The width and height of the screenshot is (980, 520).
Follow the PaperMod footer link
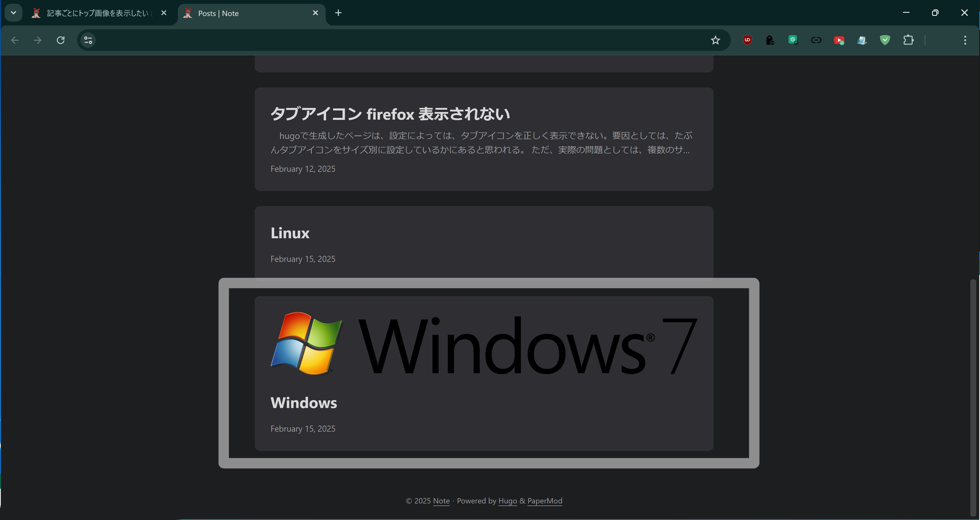tap(545, 501)
